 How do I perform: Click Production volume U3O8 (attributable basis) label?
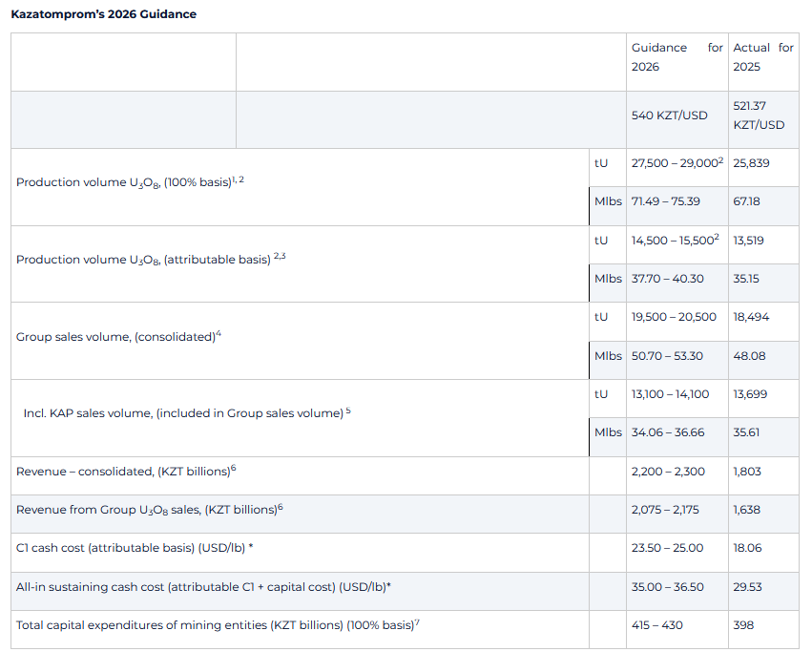(x=151, y=259)
